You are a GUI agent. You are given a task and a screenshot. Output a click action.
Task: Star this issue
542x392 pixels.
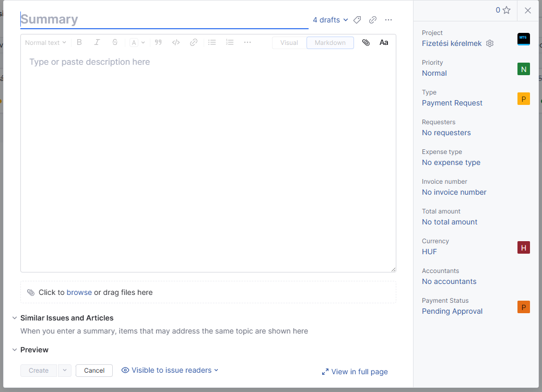tap(506, 10)
